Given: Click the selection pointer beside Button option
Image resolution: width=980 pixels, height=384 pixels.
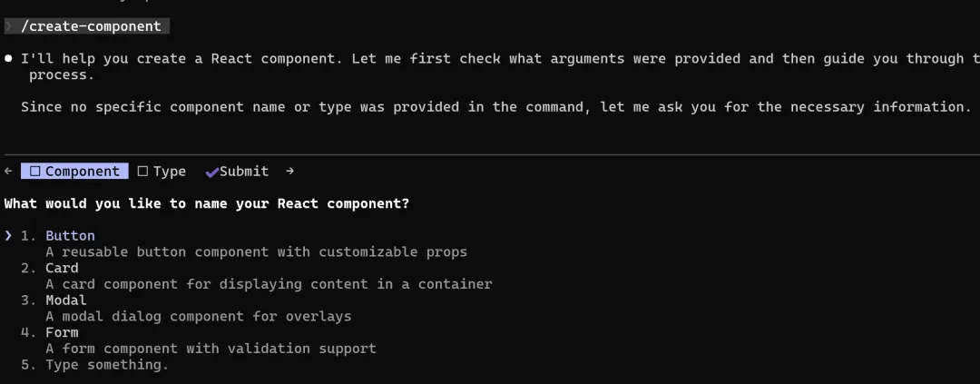Looking at the screenshot, I should tap(8, 236).
